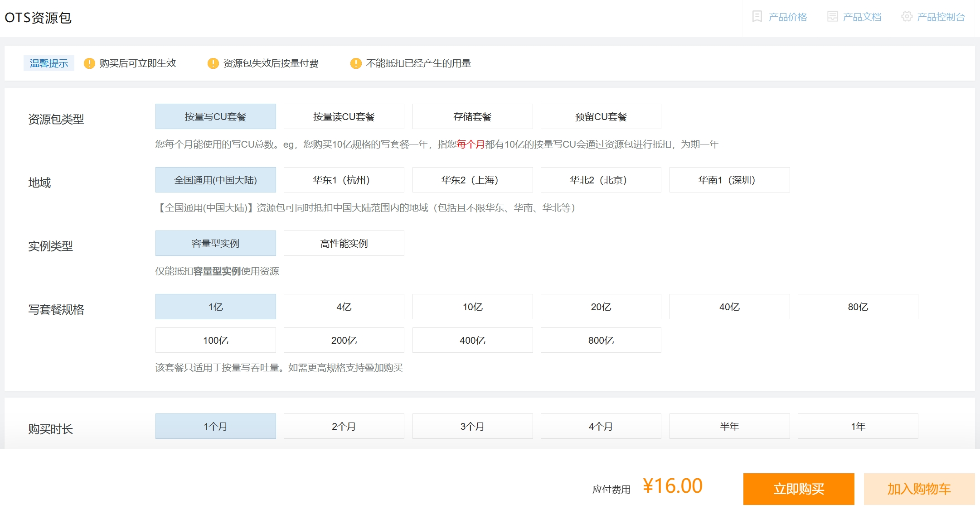Click the 加入购物车 button
The image size is (980, 514).
919,489
